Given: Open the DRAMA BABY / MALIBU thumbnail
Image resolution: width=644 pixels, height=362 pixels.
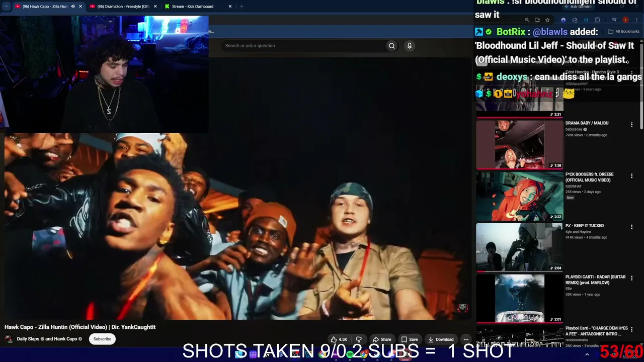Looking at the screenshot, I should click(x=520, y=145).
